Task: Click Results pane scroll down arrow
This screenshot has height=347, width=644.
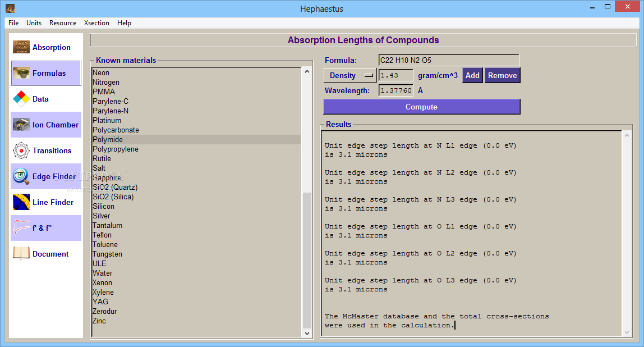Action: point(627,332)
